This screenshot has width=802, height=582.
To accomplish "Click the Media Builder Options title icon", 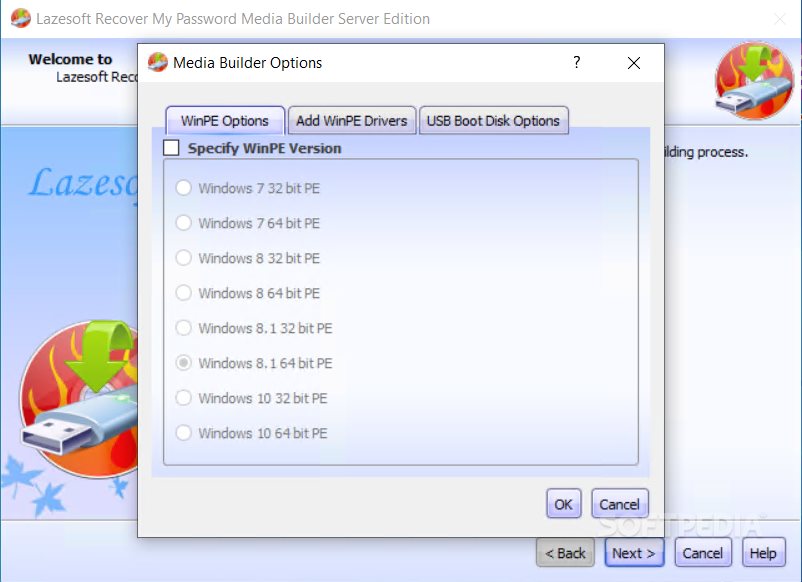I will click(158, 62).
